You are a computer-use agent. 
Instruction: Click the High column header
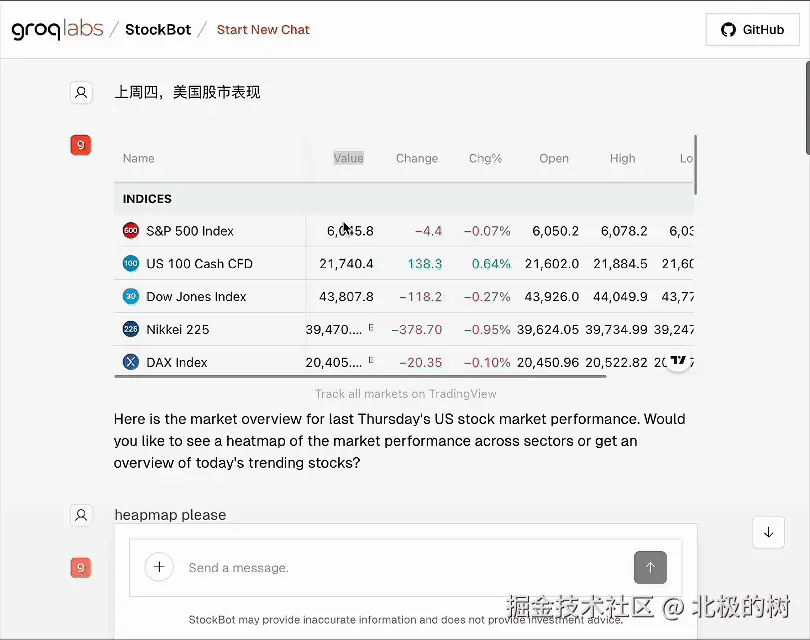(622, 158)
